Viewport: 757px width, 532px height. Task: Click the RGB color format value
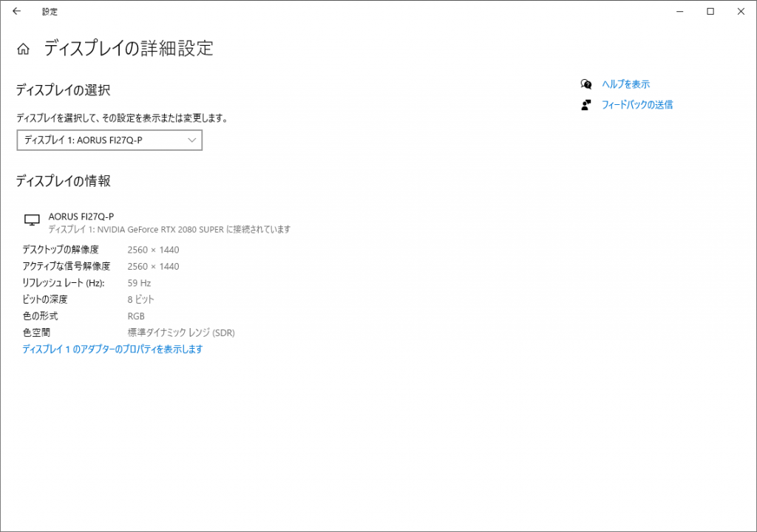(x=136, y=316)
